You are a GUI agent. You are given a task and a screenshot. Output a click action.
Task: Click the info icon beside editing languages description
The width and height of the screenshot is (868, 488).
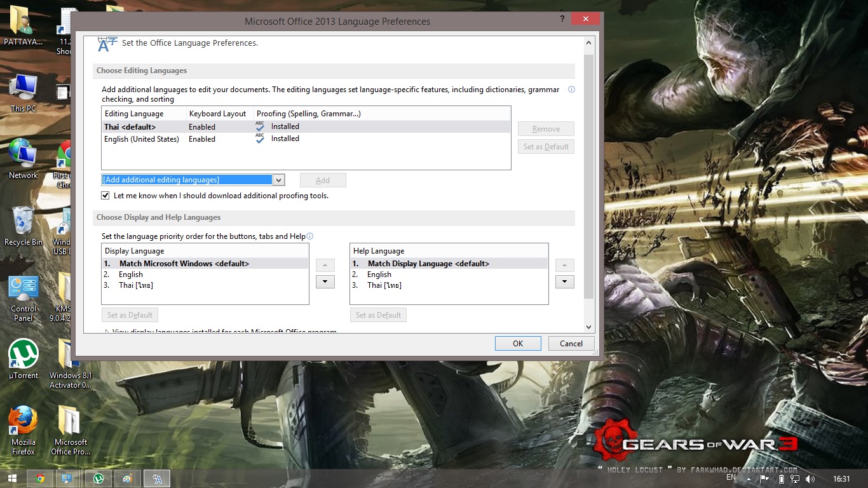tap(571, 90)
